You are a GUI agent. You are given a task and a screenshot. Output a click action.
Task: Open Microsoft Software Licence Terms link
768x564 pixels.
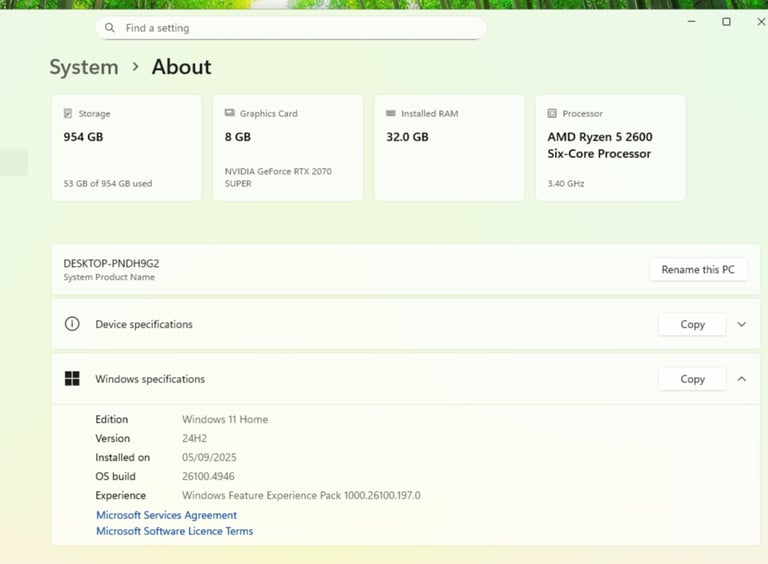tap(174, 531)
